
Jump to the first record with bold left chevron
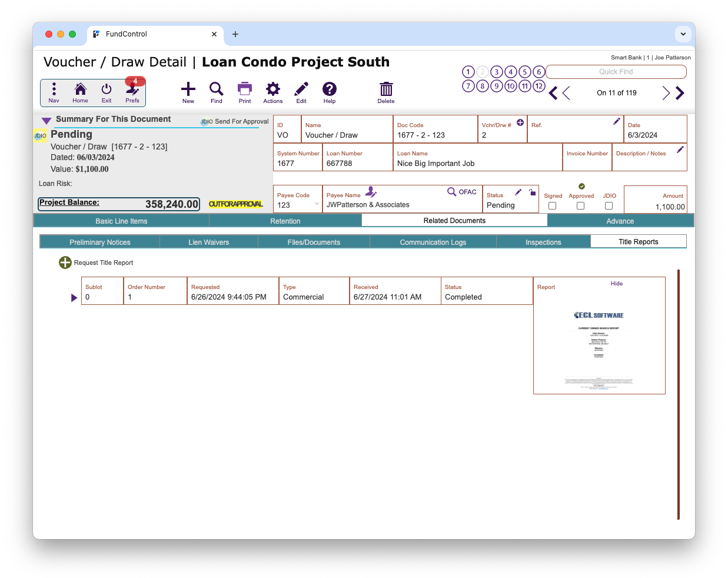click(x=553, y=93)
